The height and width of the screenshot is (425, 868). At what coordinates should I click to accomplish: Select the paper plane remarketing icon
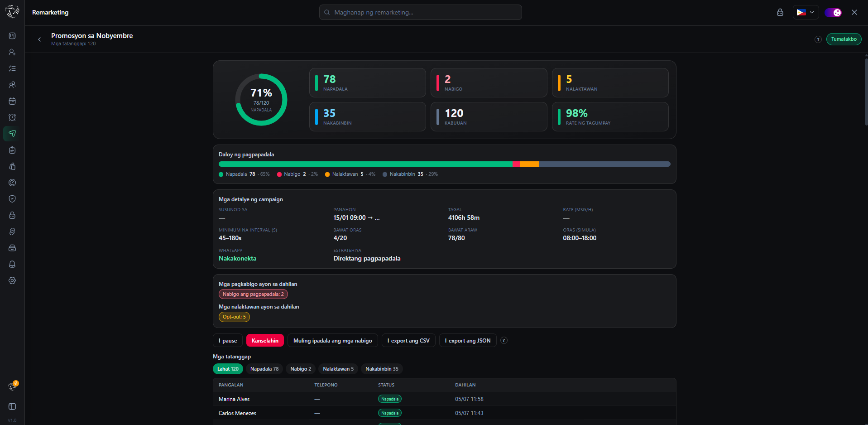point(12,134)
